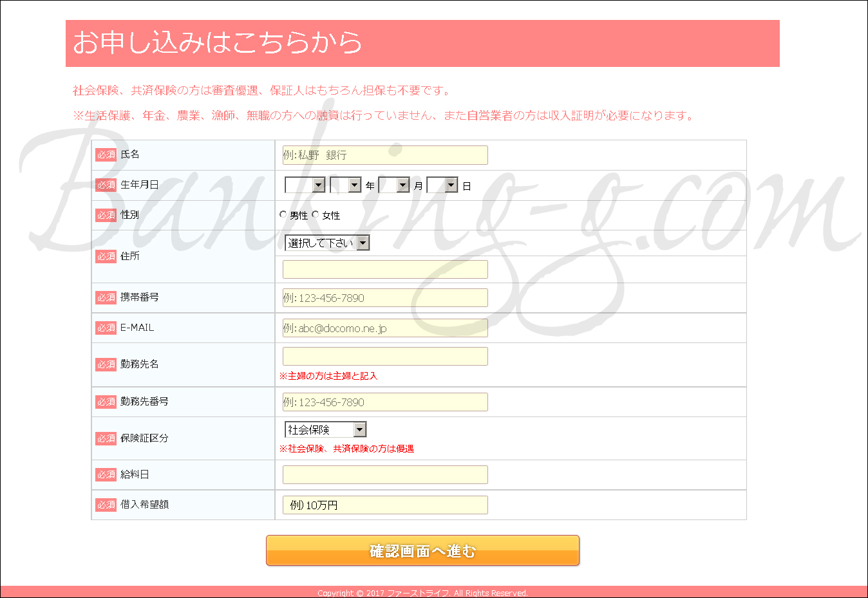This screenshot has width=868, height=598.
Task: Click the お申し込みはこちらから header banner
Action: 422,43
